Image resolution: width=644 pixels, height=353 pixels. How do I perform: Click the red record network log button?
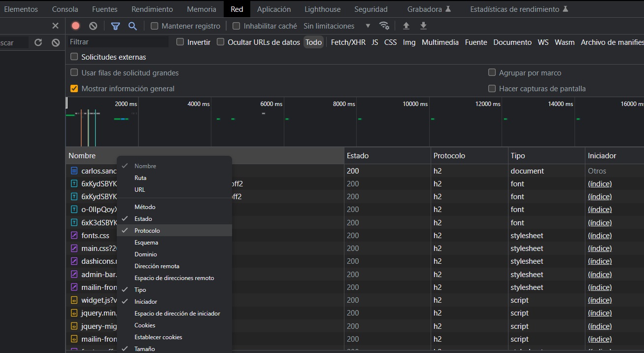pyautogui.click(x=75, y=26)
